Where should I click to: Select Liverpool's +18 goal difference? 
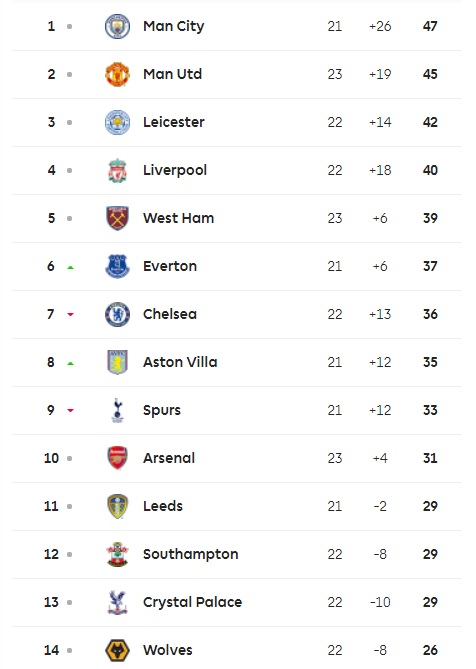pos(380,170)
